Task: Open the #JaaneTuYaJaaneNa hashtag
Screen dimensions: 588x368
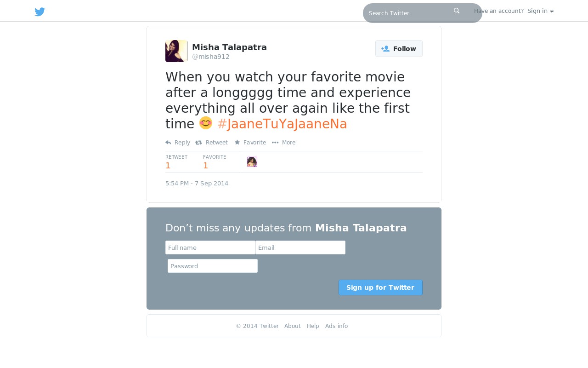Action: [x=282, y=124]
